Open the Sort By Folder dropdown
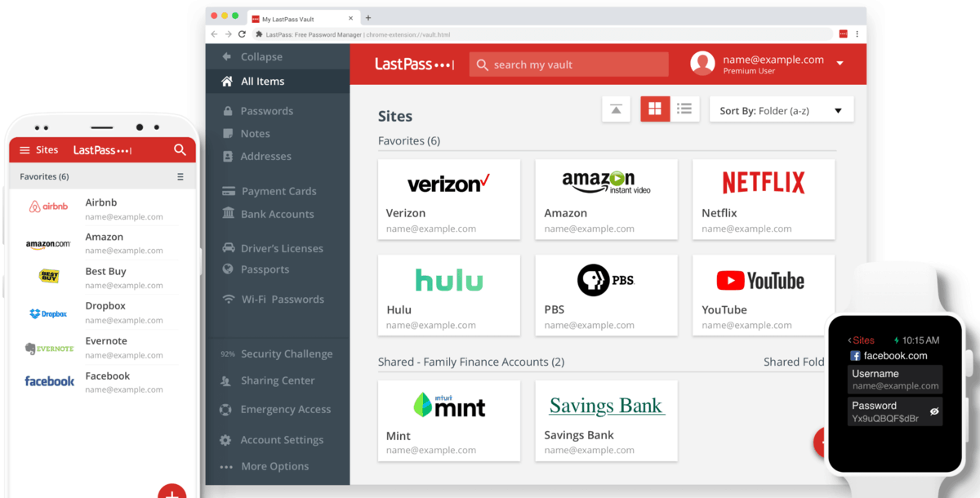This screenshot has width=980, height=498. [x=782, y=110]
